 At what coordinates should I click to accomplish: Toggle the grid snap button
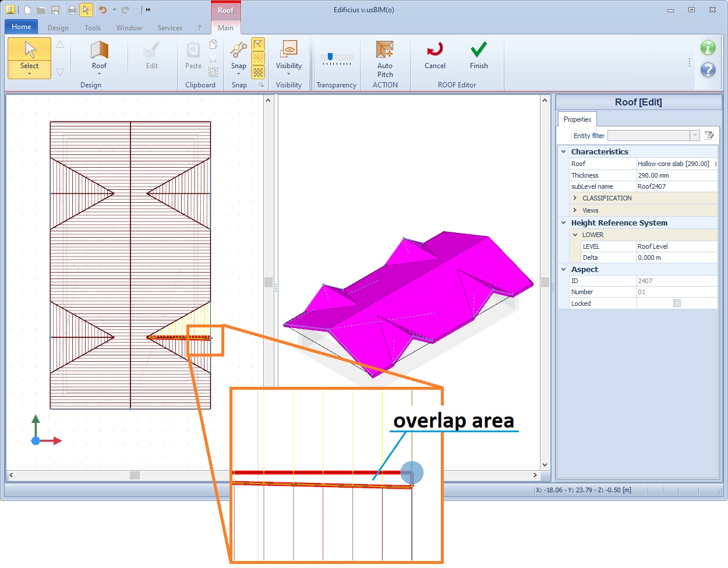pyautogui.click(x=258, y=72)
